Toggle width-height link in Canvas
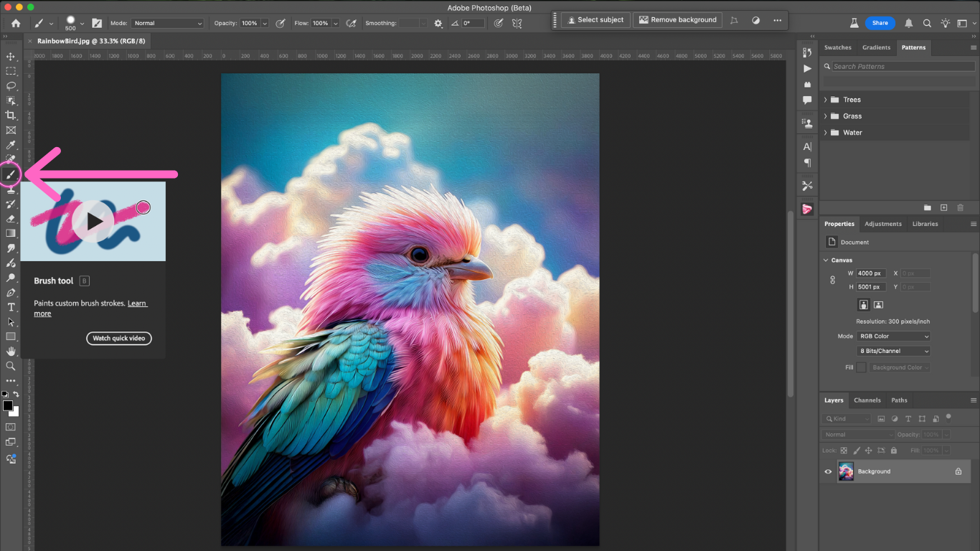The image size is (980, 551). click(833, 280)
